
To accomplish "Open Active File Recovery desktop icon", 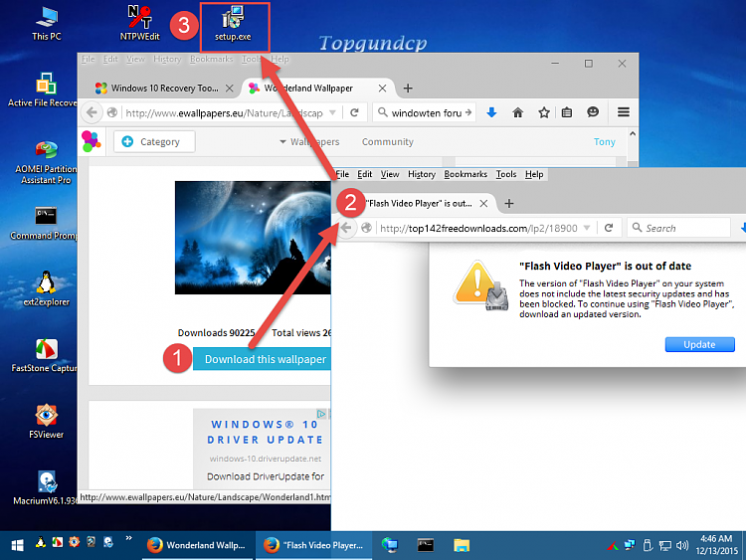I will tap(43, 90).
